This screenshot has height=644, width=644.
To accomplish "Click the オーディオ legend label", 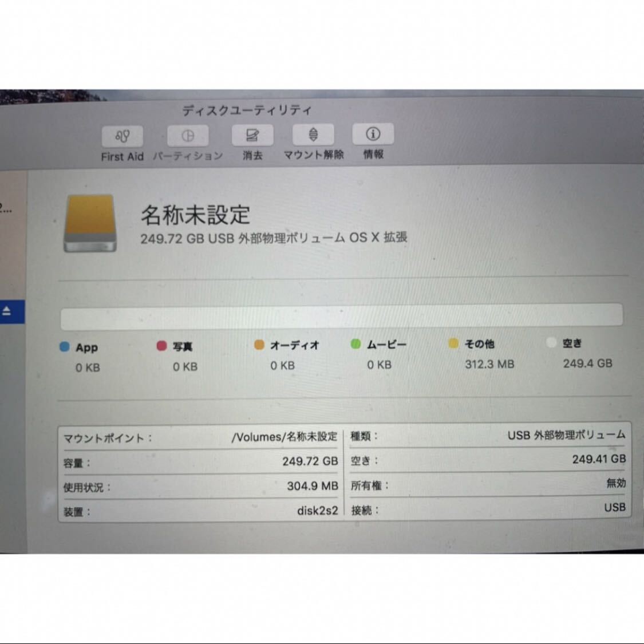I will tap(295, 345).
